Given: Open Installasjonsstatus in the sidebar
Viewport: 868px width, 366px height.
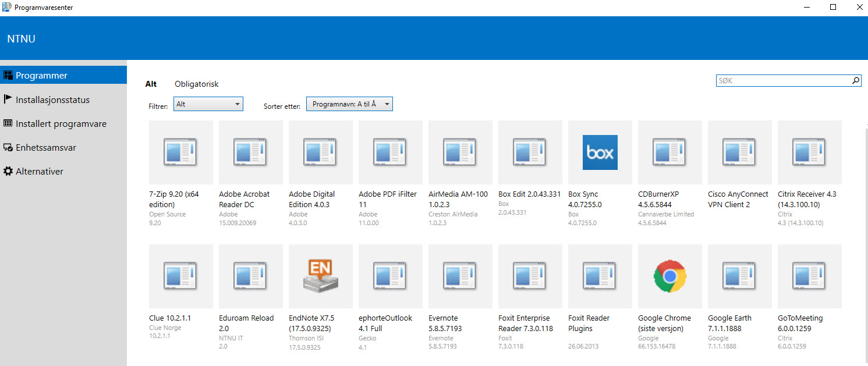Looking at the screenshot, I should tap(63, 100).
